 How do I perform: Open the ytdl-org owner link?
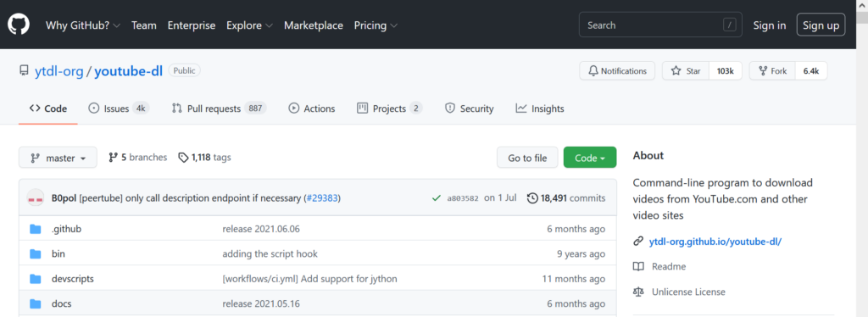(x=58, y=71)
